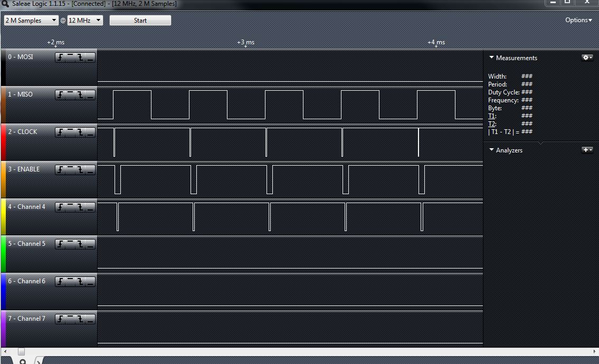Set falling edge trigger on Channel 4

click(80, 207)
